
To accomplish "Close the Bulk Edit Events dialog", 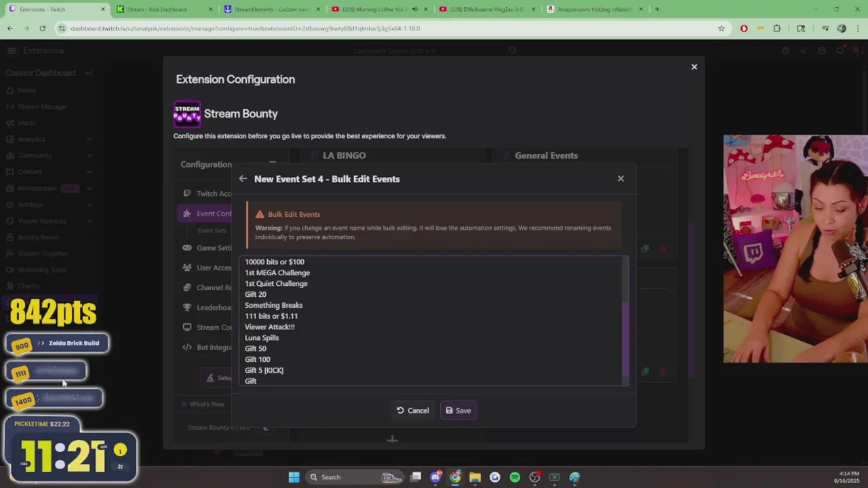I will pos(620,178).
